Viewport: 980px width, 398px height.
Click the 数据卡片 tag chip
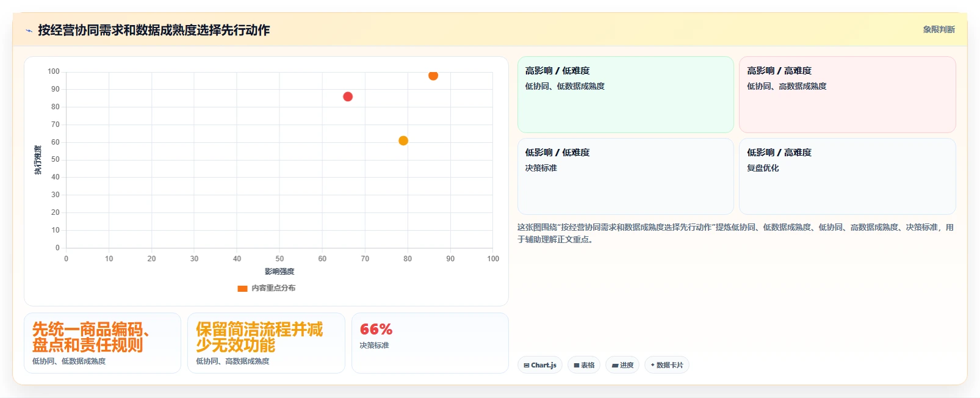pos(666,365)
